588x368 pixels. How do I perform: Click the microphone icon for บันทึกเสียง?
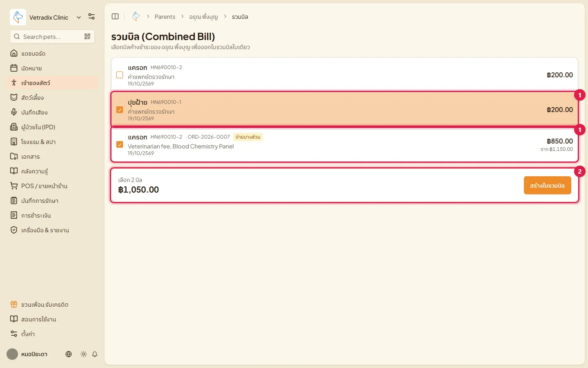click(14, 112)
